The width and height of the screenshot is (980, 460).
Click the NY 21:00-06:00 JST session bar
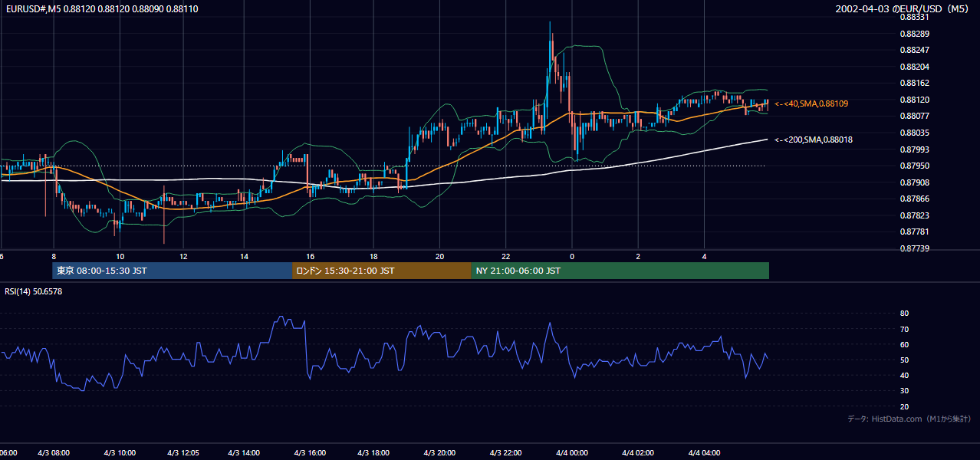coord(620,271)
